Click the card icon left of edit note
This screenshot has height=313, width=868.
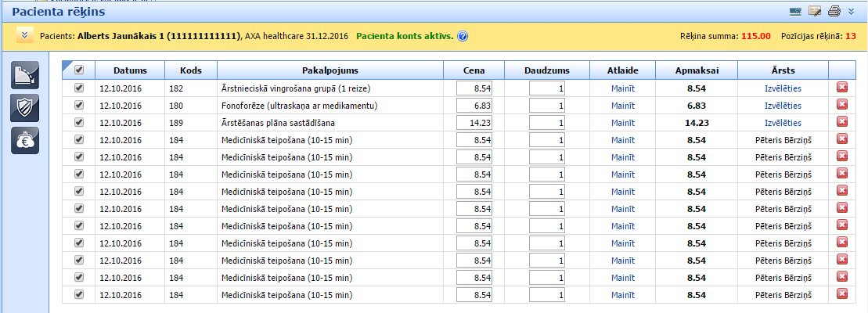(x=796, y=11)
